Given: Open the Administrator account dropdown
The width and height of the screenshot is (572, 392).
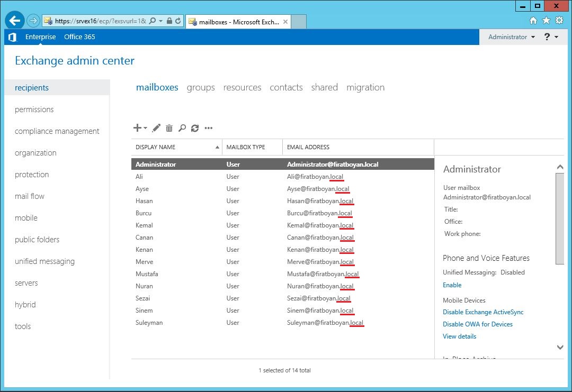Looking at the screenshot, I should click(512, 37).
